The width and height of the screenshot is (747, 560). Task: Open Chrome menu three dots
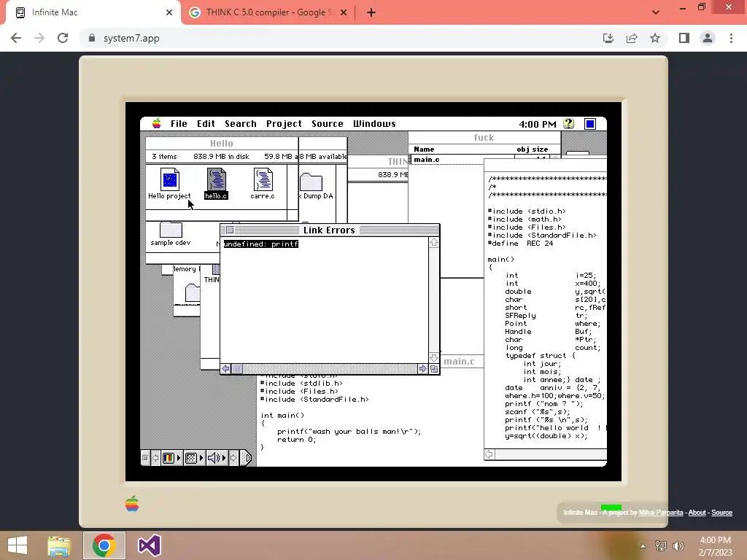pos(731,38)
